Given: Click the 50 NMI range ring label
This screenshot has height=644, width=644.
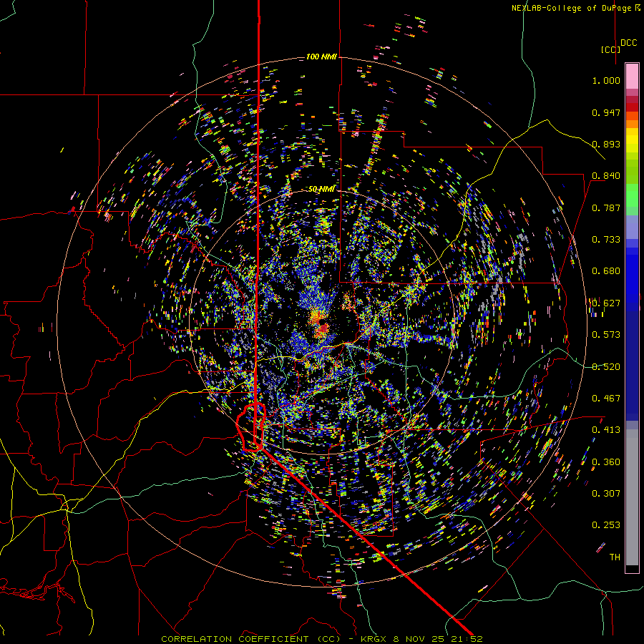Looking at the screenshot, I should click(x=321, y=189).
